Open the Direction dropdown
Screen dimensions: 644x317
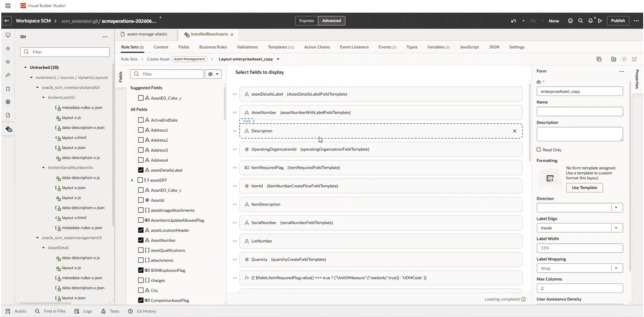(x=617, y=208)
